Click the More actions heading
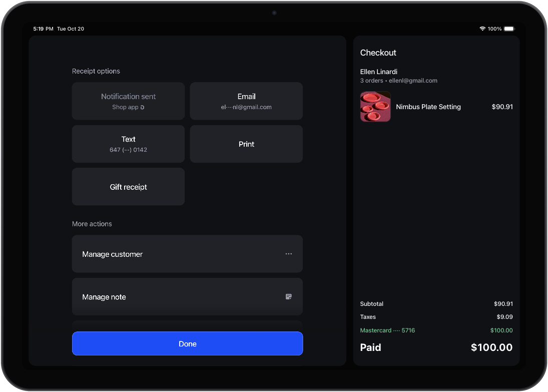The width and height of the screenshot is (548, 392). pos(92,224)
